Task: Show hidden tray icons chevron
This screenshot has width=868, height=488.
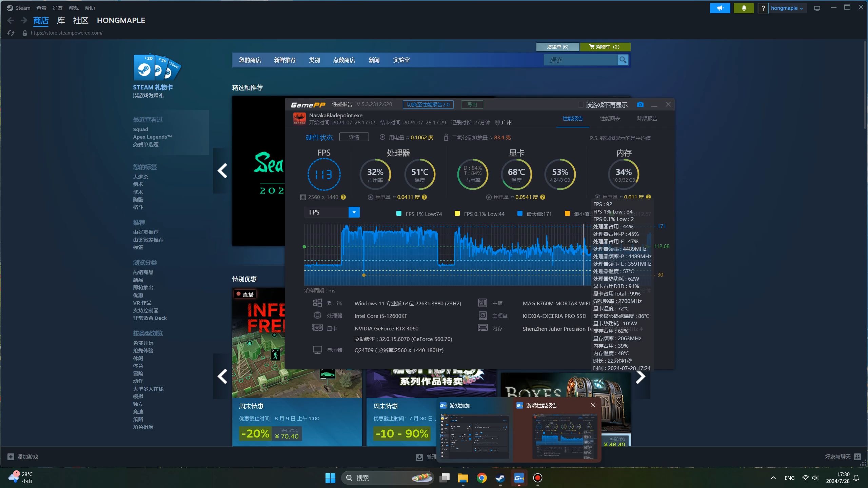Action: click(773, 478)
